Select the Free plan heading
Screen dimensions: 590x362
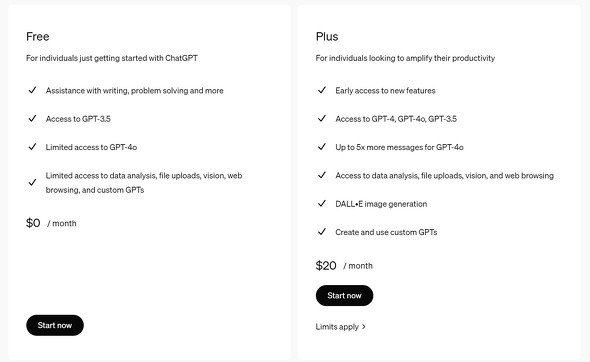point(38,37)
